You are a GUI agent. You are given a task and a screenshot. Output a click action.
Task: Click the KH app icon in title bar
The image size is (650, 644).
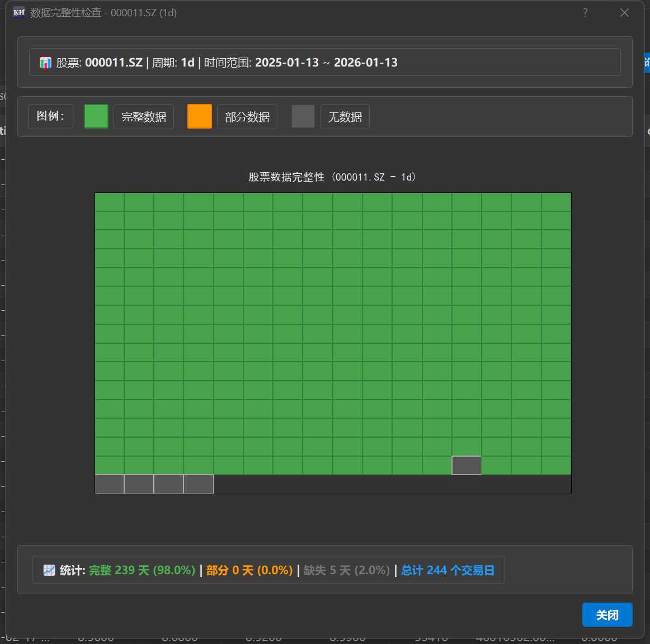[x=19, y=12]
